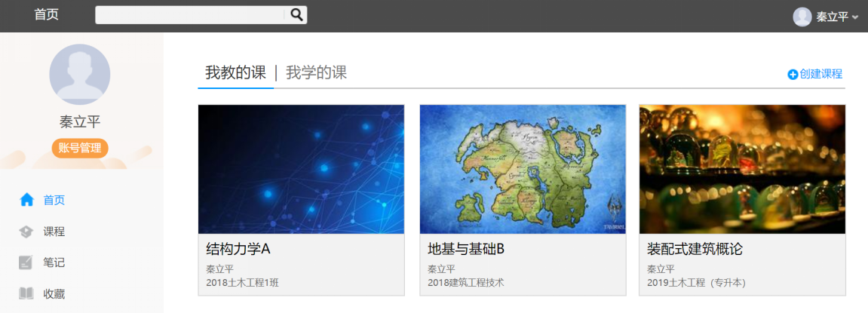This screenshot has width=868, height=313.
Task: Click teacher name 秦立平 under 地基与基础B
Action: click(441, 270)
